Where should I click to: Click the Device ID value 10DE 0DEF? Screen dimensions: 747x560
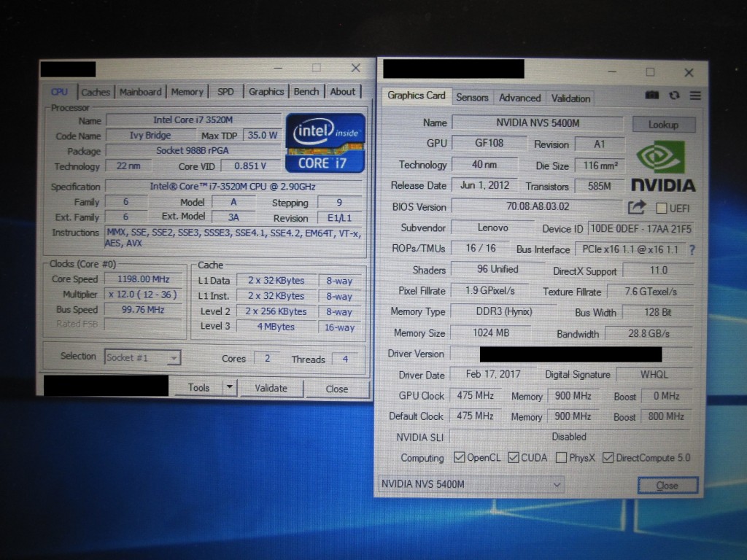[x=640, y=229]
